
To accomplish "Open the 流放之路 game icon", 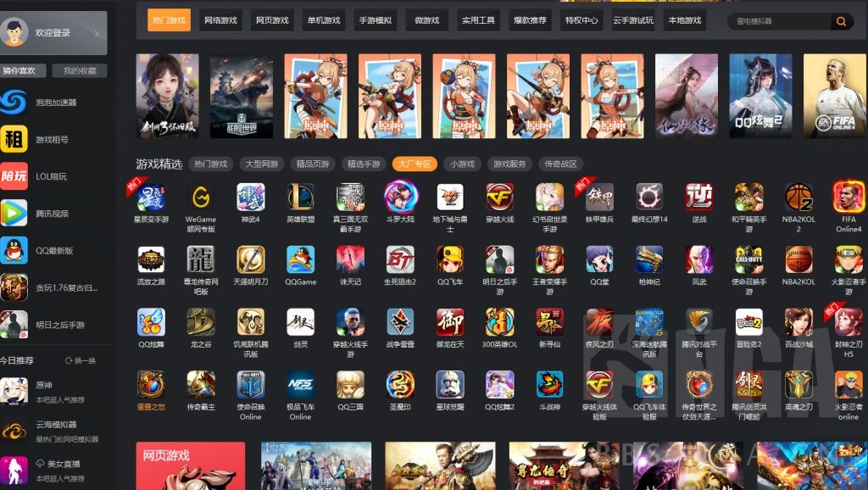I will [x=151, y=259].
